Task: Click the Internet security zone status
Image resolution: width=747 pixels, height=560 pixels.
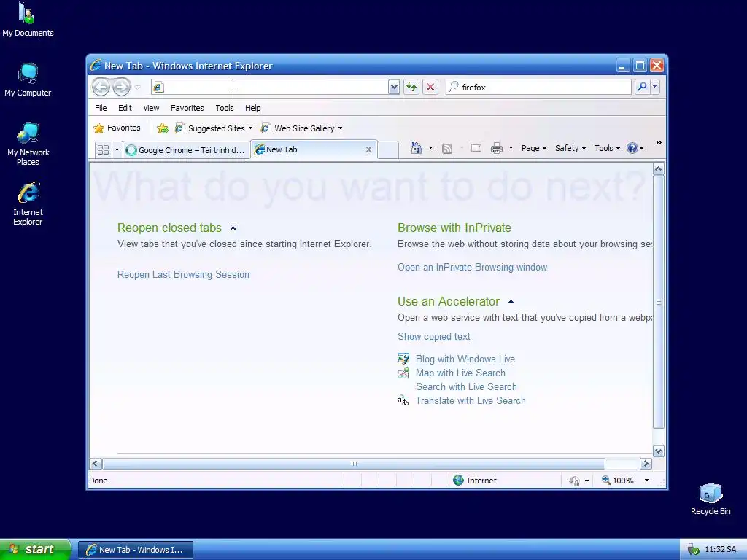Action: tap(475, 481)
